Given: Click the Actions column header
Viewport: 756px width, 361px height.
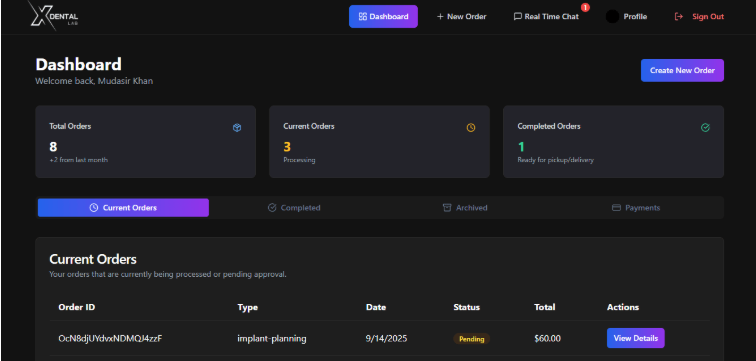Looking at the screenshot, I should click(x=623, y=307).
